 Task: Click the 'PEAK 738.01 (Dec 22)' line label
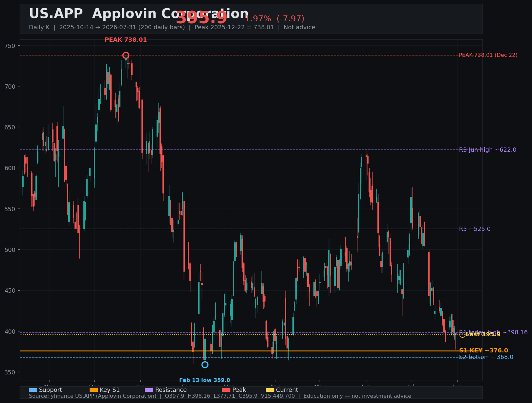488,55
